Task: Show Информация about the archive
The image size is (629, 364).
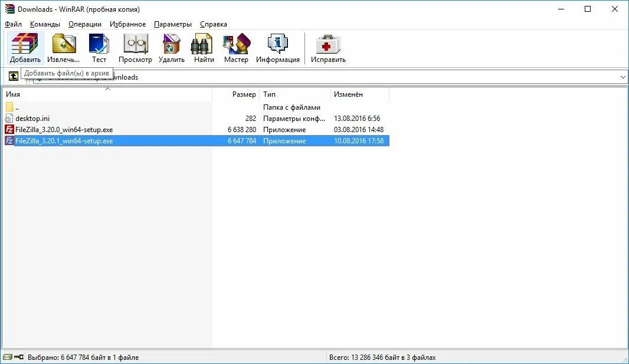Action: [x=277, y=48]
